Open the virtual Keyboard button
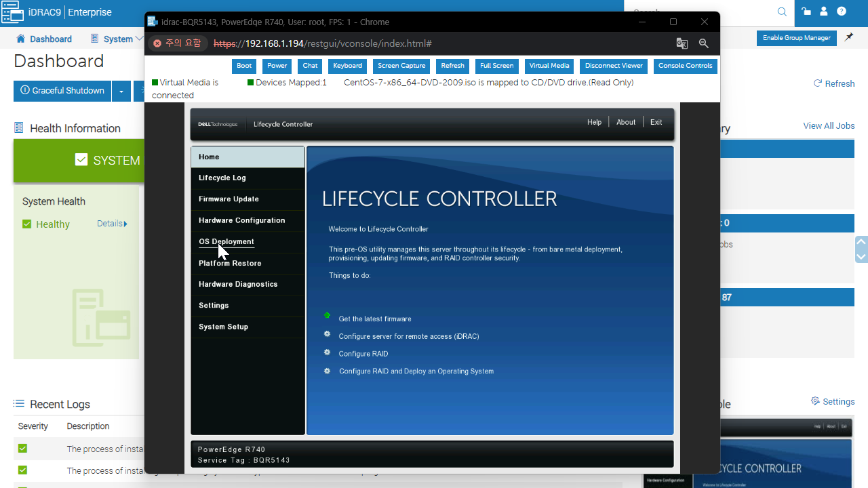The image size is (868, 488). [x=347, y=66]
